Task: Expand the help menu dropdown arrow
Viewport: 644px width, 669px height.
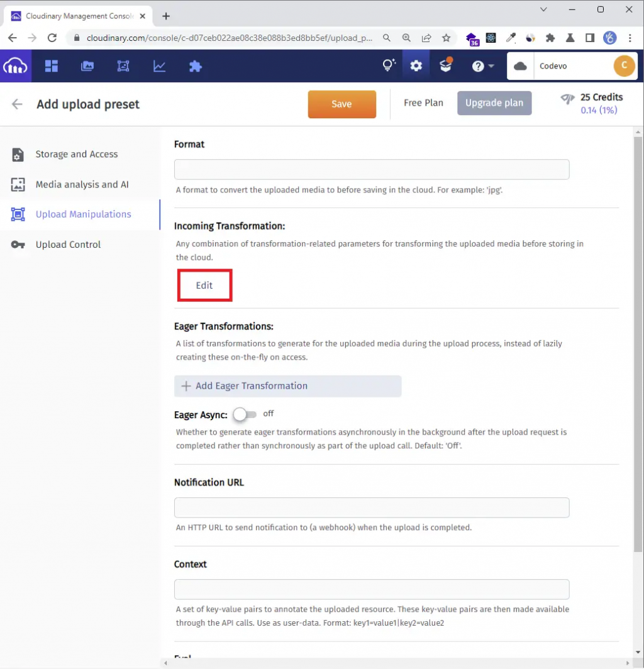Action: (491, 66)
